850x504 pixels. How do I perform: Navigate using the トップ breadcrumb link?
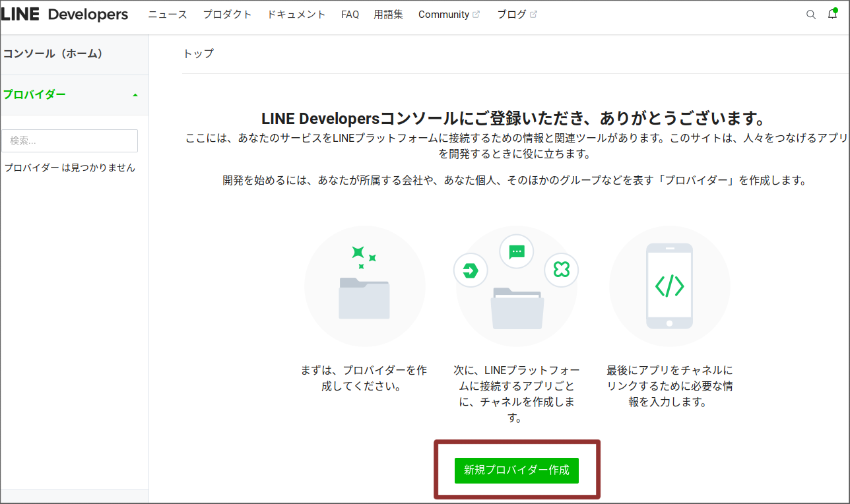(197, 54)
